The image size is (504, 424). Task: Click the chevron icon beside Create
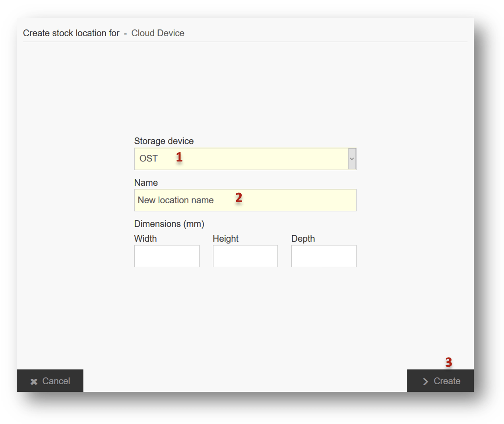(425, 381)
